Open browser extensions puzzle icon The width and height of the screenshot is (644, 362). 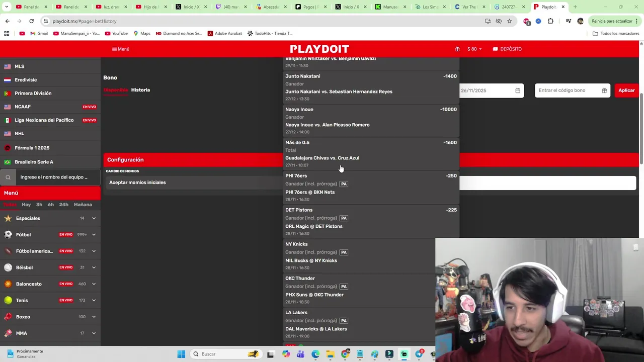tap(550, 21)
